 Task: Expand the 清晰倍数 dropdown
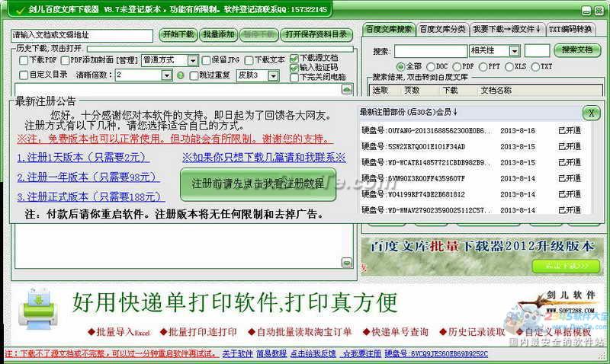point(166,75)
